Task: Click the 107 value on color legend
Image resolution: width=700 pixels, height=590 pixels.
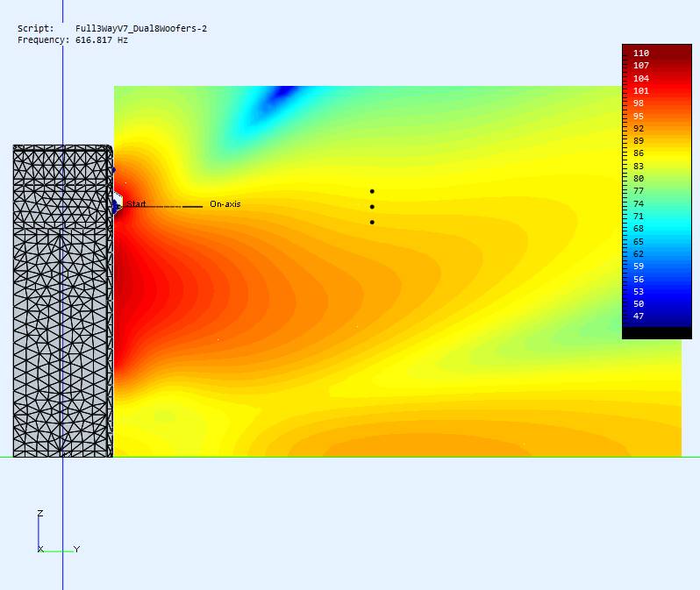Action: pos(641,66)
